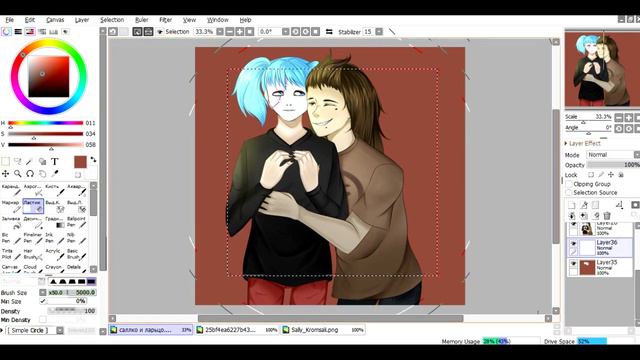
Task: Click the navigator preview thumbnail
Action: [x=602, y=69]
